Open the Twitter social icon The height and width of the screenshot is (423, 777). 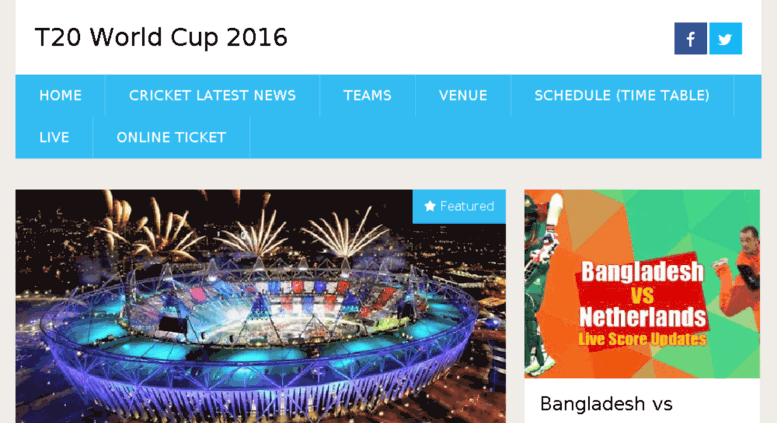coord(725,38)
